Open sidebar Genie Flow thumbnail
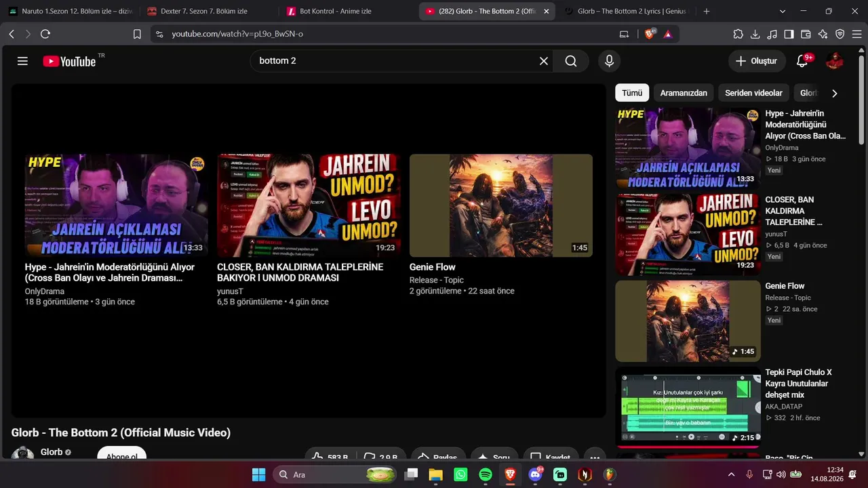868x488 pixels. pos(688,321)
